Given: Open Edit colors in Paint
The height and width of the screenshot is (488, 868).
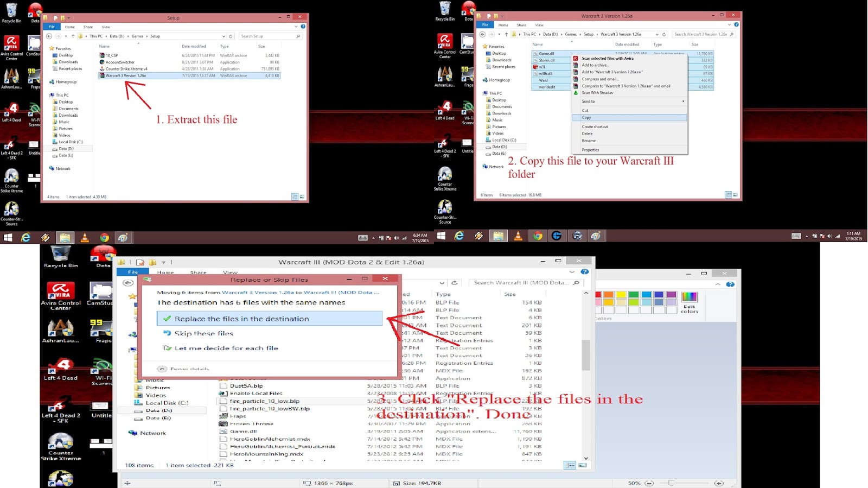Looking at the screenshot, I should pyautogui.click(x=690, y=302).
